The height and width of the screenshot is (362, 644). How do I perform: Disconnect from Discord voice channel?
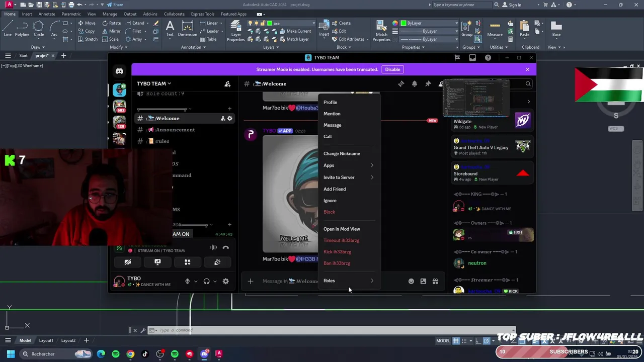pyautogui.click(x=225, y=247)
